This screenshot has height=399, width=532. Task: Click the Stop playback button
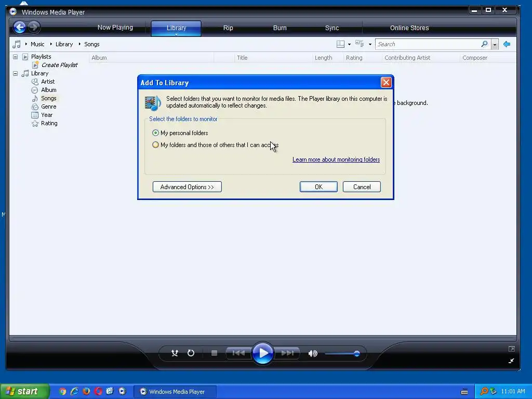point(214,353)
